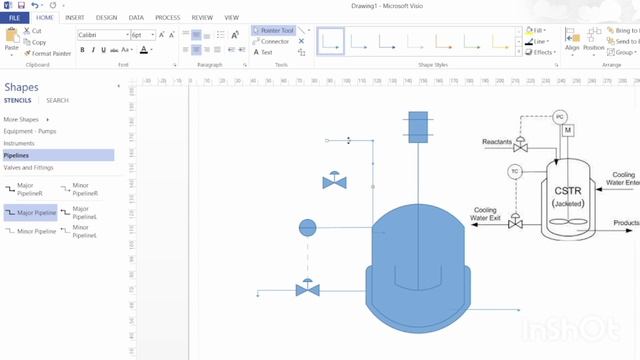Image resolution: width=640 pixels, height=360 pixels.
Task: Open the Line dropdown
Action: pos(537,42)
